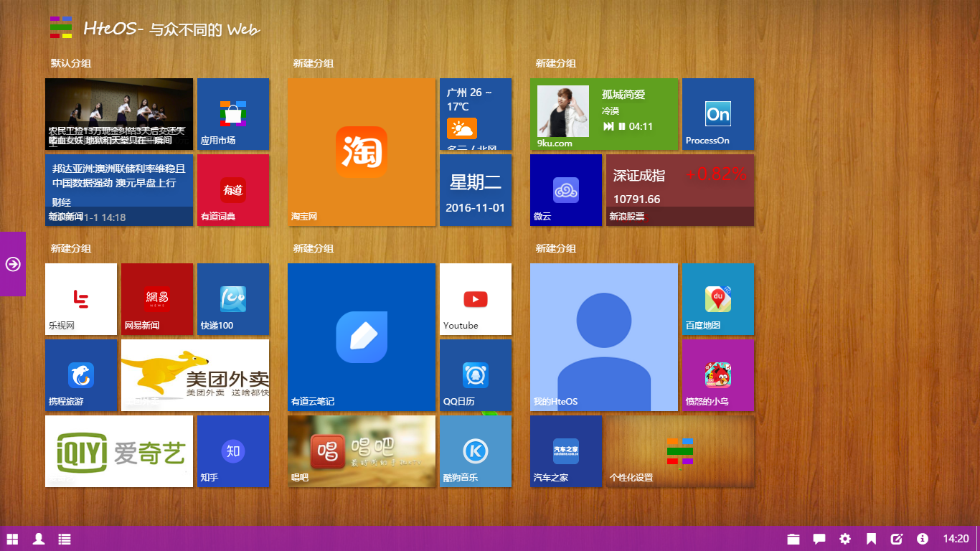Open the 汽车之家 tile
This screenshot has width=980, height=551.
coord(566,451)
